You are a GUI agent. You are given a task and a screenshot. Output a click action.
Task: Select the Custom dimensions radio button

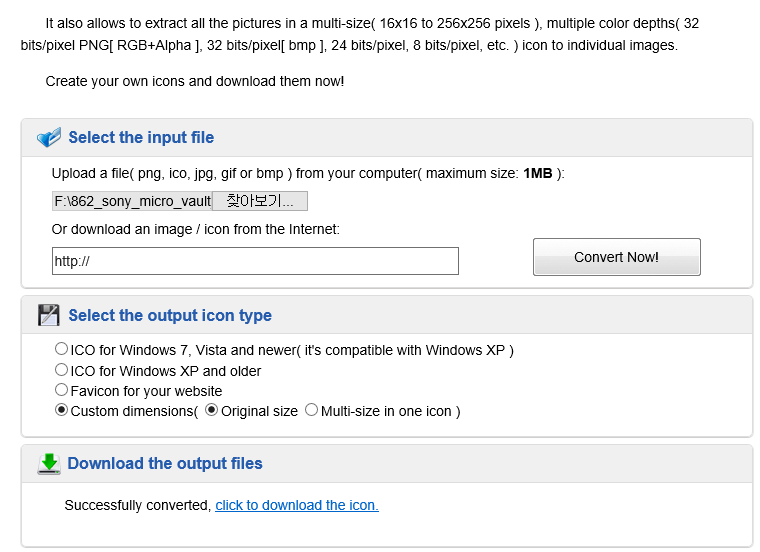tap(61, 410)
